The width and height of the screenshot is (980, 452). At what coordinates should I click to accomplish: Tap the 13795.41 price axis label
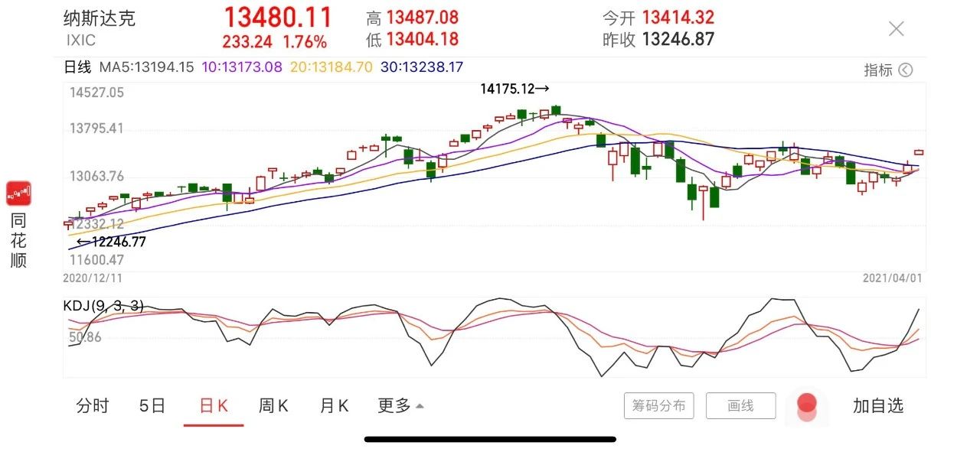96,128
